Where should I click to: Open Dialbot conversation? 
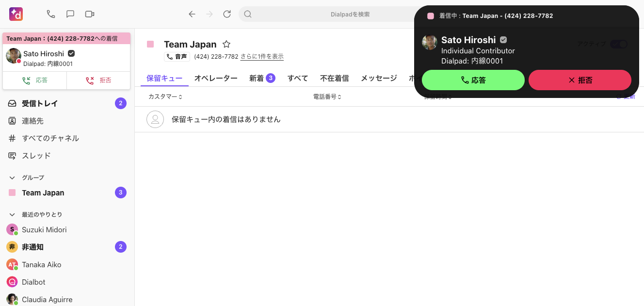66,282
